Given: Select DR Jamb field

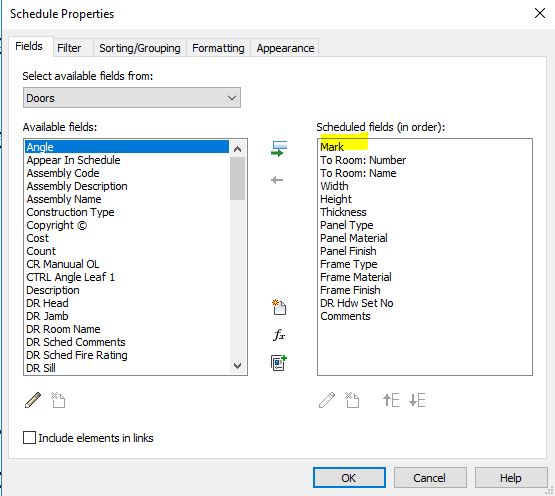Looking at the screenshot, I should (127, 316).
